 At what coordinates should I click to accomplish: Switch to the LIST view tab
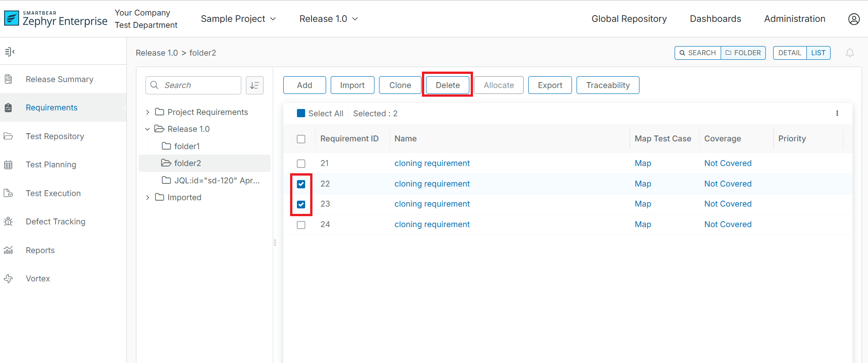(818, 53)
